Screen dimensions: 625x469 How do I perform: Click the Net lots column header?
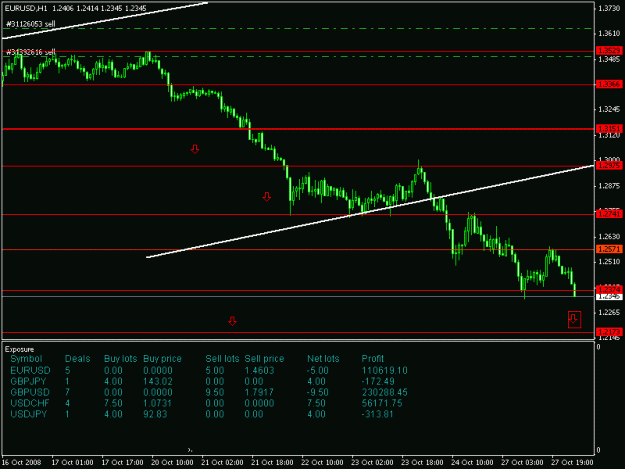coord(323,359)
